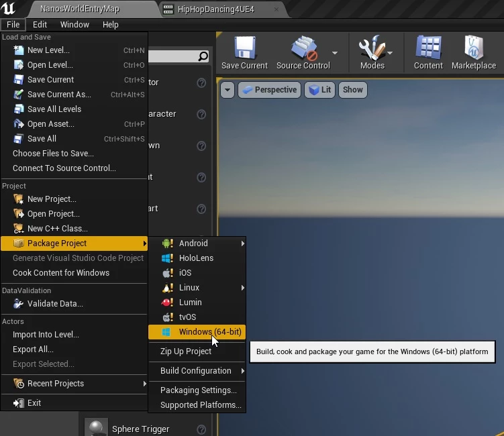Click the New Project icon
Screen dimensions: 504x436
[19, 199]
